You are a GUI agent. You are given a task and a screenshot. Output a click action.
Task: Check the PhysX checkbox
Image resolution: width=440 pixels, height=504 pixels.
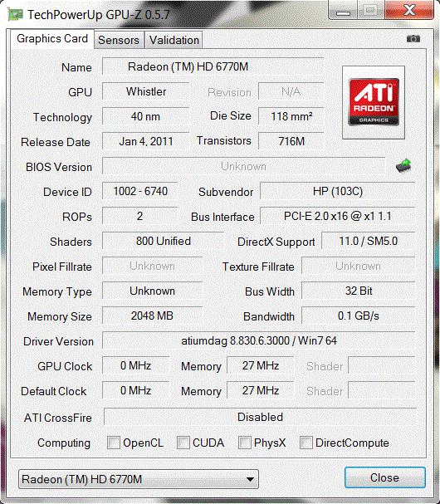(x=245, y=443)
